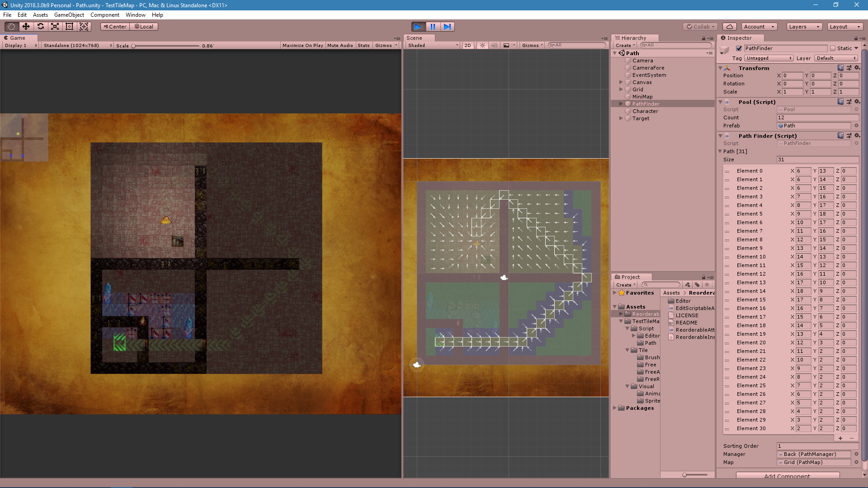Open the Tag dropdown showing Untagged
Screen dimensions: 868x488
click(x=769, y=58)
